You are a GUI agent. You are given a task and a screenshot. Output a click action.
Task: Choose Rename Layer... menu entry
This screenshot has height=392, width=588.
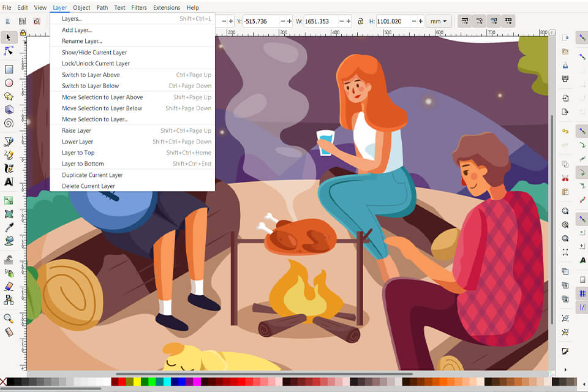(x=132, y=41)
